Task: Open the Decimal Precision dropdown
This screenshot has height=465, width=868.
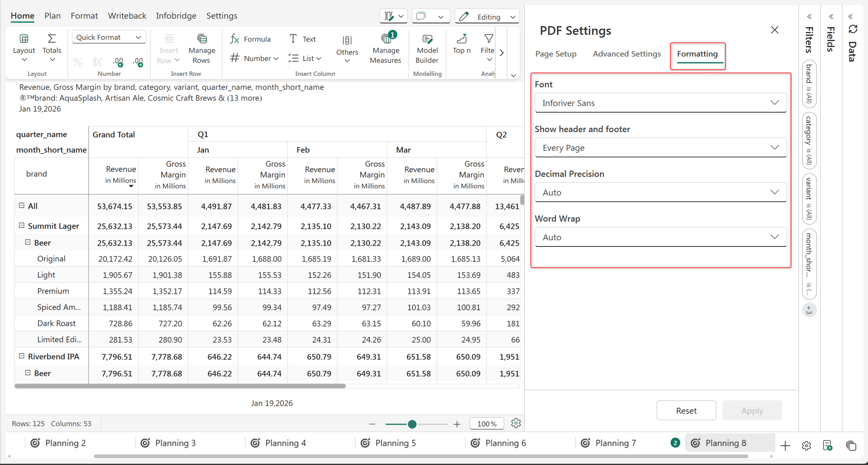Action: click(660, 192)
